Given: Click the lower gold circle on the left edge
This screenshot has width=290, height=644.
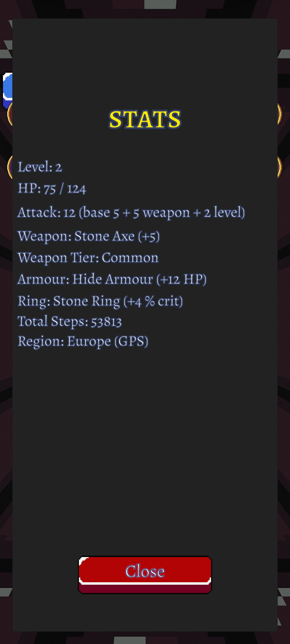Looking at the screenshot, I should click(10, 167).
